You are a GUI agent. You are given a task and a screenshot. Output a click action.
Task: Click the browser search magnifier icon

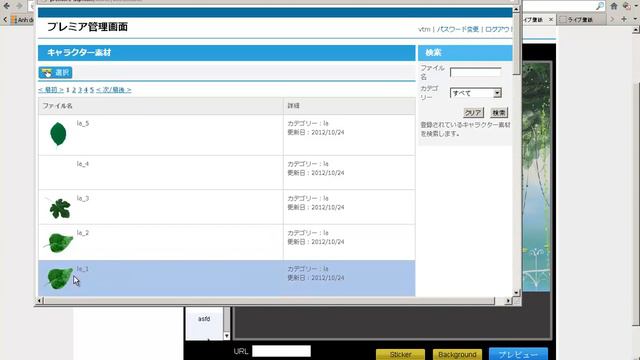600,6
